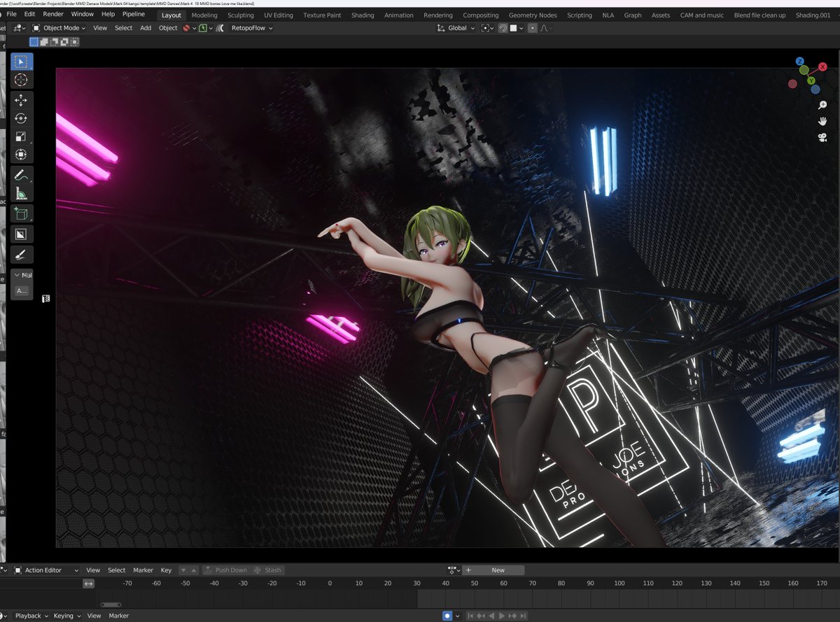Click the RetopoFlow logo icon
840x622 pixels.
220,28
